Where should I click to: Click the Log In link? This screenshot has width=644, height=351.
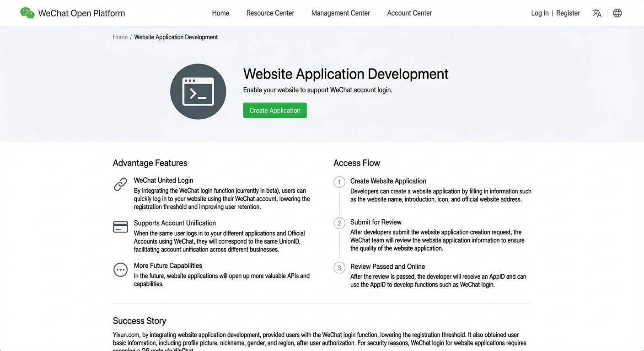coord(540,13)
